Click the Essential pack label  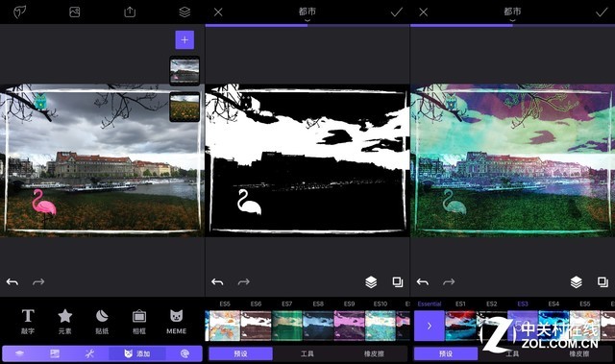pos(430,303)
